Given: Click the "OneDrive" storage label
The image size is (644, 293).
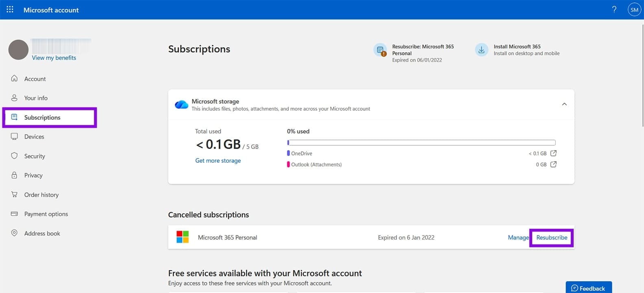Looking at the screenshot, I should (x=302, y=153).
